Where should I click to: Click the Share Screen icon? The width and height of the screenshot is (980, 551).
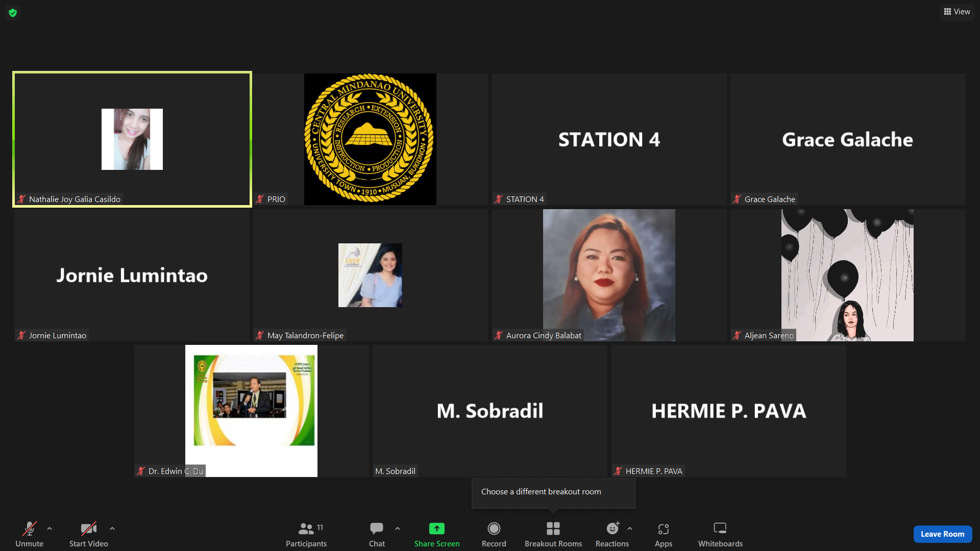click(437, 529)
